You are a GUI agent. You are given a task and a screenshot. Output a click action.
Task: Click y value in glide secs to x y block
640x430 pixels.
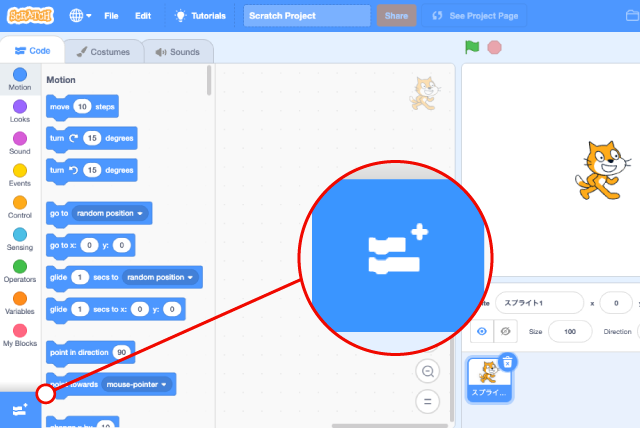[172, 309]
